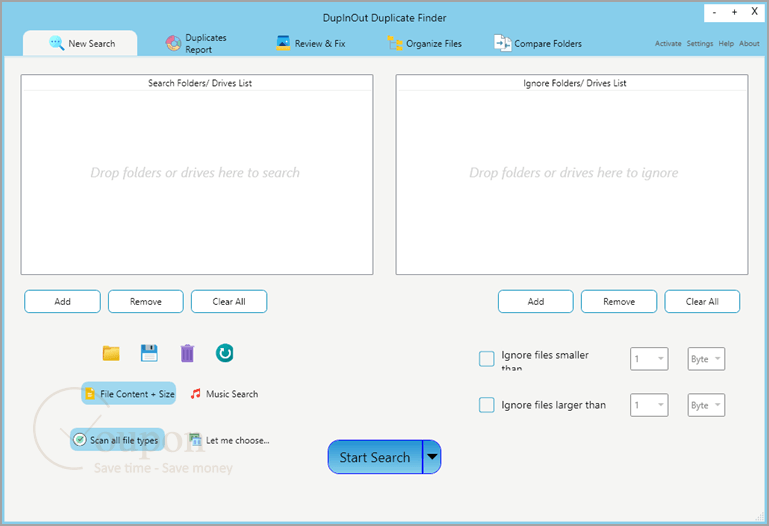Click Remove under Ignore Folders list
Screen dimensions: 769x526
619,301
